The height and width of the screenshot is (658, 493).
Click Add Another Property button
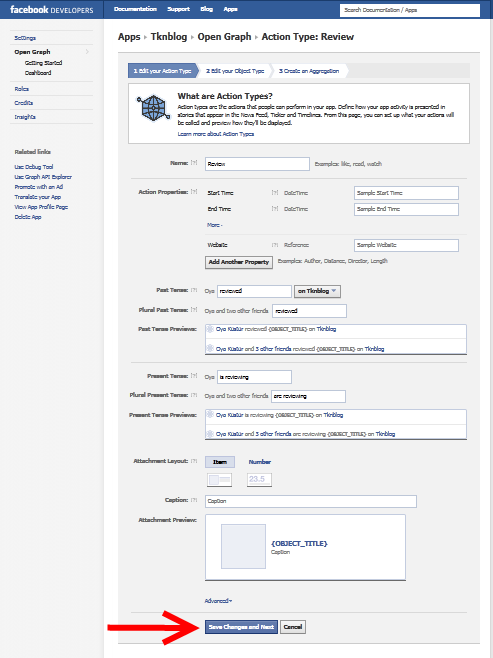[x=239, y=262]
